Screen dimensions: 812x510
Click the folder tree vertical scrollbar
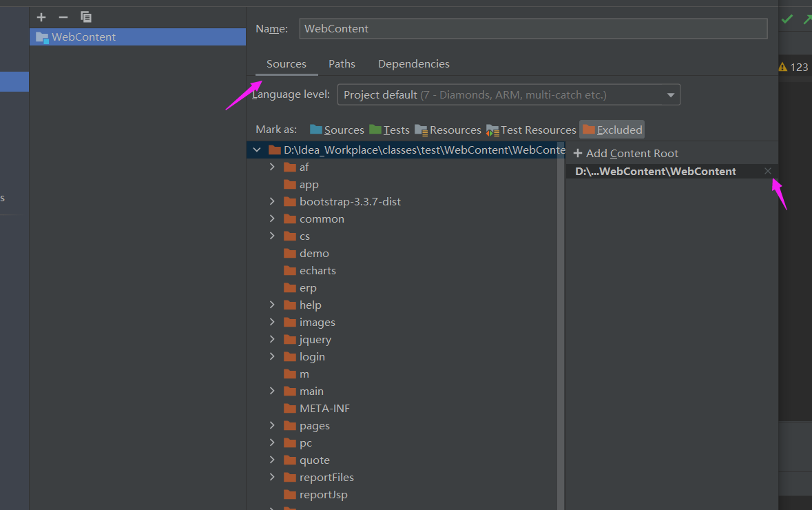pos(561,325)
